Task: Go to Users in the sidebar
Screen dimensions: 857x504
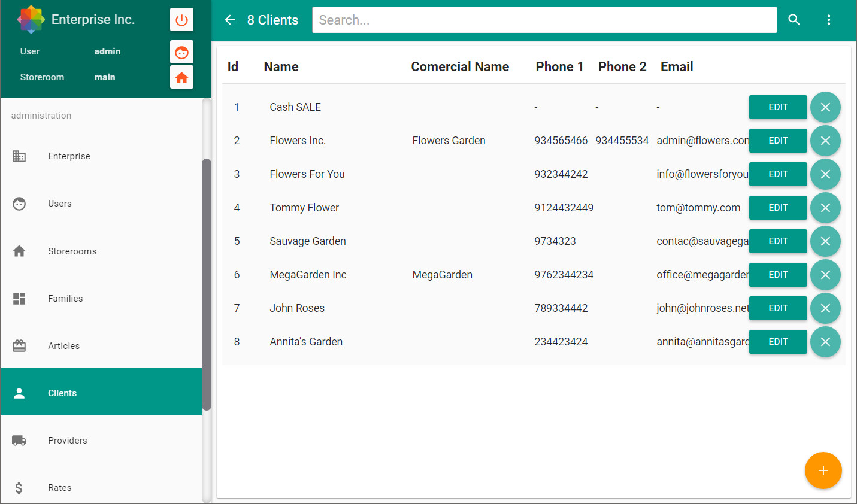Action: (60, 204)
